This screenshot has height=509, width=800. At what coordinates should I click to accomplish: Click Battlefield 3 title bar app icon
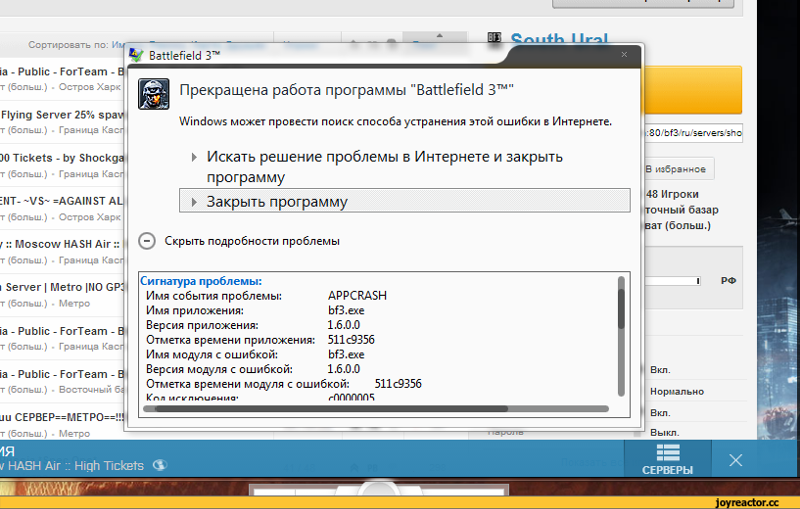click(136, 55)
